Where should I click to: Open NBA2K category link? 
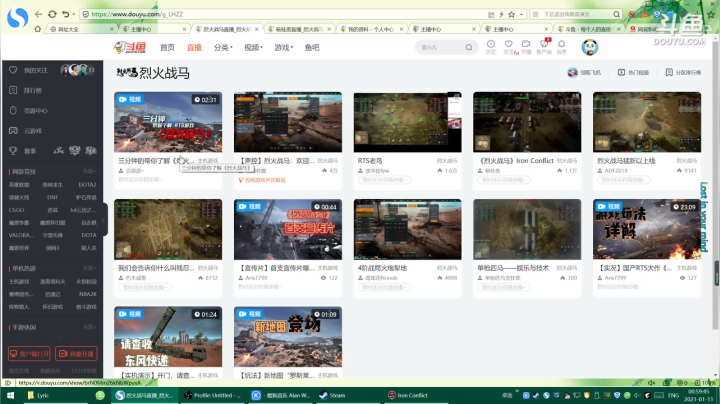click(x=87, y=294)
